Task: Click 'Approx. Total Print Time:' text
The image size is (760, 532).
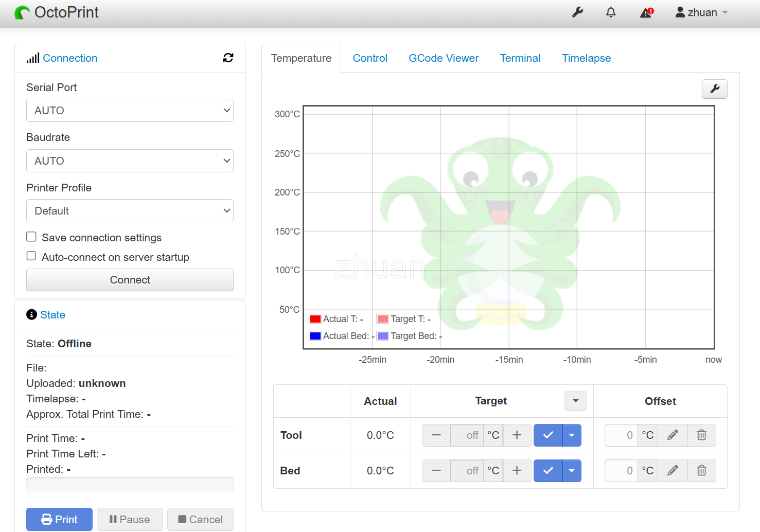Action: (x=85, y=414)
